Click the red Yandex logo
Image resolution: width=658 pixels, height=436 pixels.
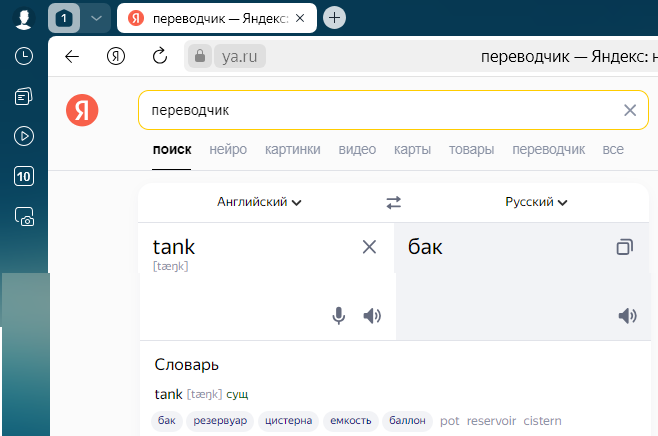(82, 110)
